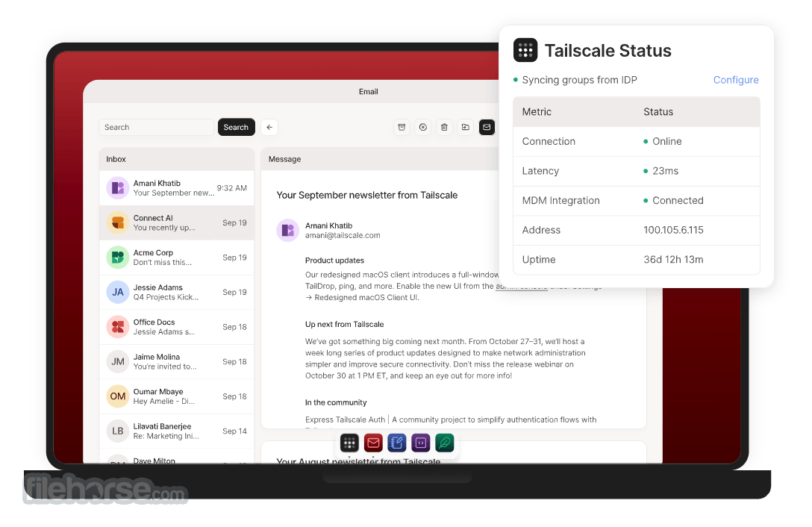Click the Acme Corp sender avatar
812x527 pixels.
coord(118,257)
